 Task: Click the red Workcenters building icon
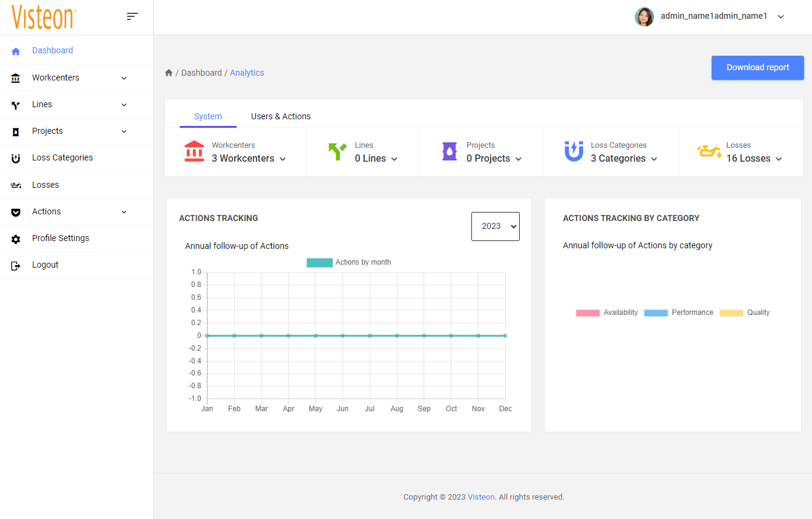194,151
